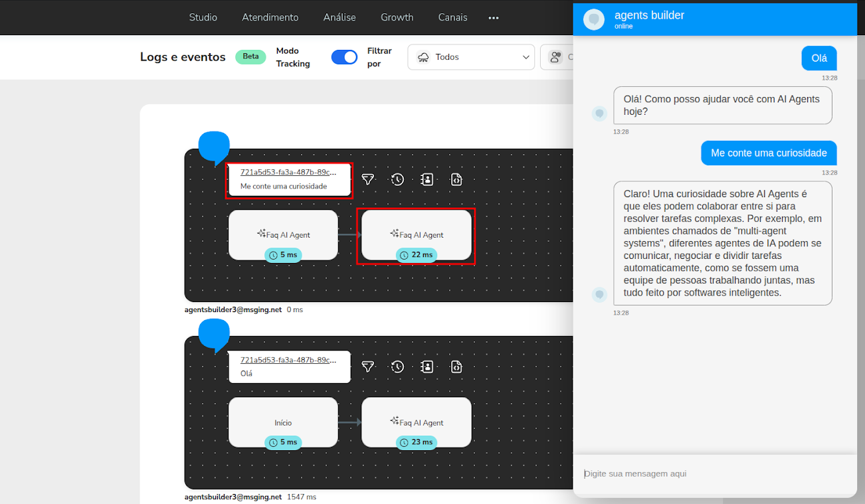The height and width of the screenshot is (504, 865).
Task: Open ID link in 'Me conte uma curiosidade' log
Action: pos(288,172)
